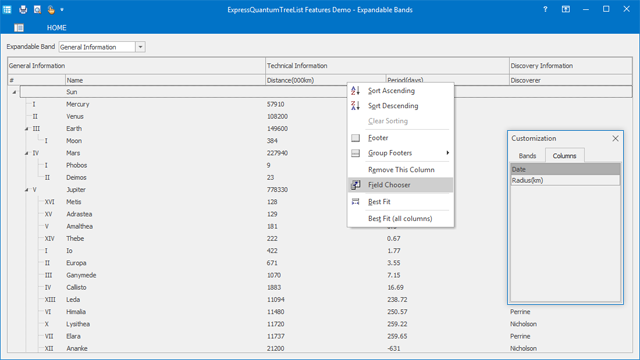640x360 pixels.
Task: Select Date column in Customization list
Action: point(565,169)
